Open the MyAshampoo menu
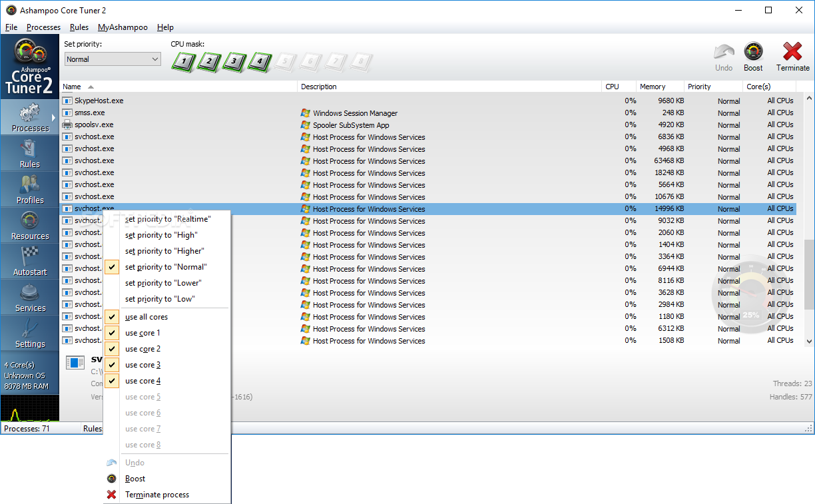 pos(123,27)
